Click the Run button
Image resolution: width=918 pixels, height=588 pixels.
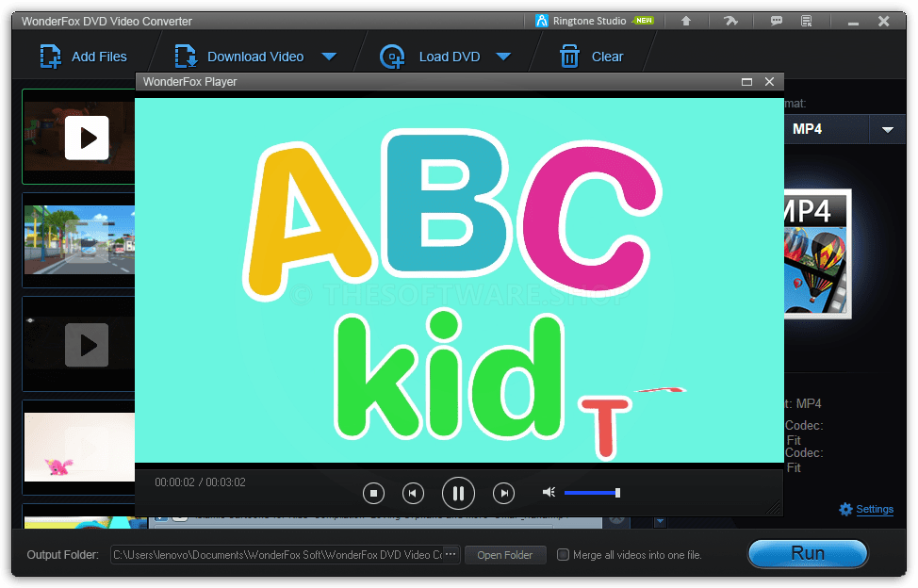pyautogui.click(x=808, y=553)
